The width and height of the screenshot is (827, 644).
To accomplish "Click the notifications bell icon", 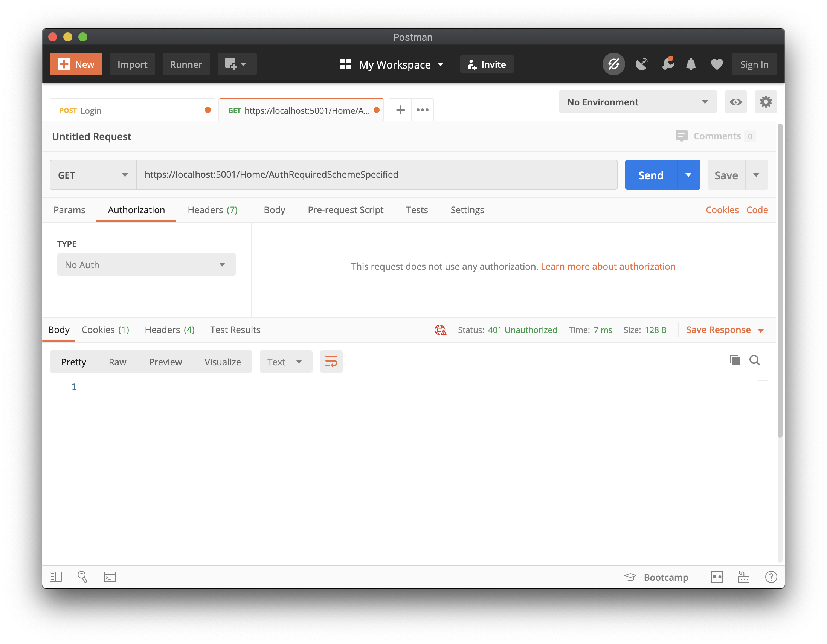I will click(691, 64).
